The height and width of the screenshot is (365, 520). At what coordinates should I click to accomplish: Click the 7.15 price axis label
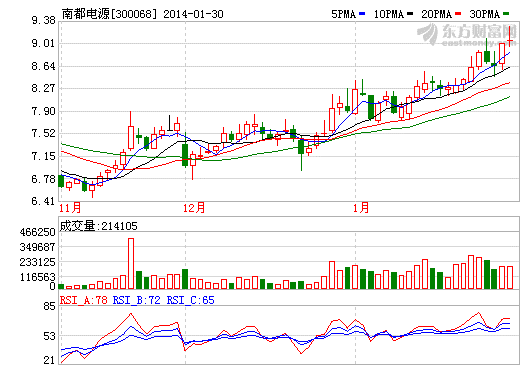[43, 156]
